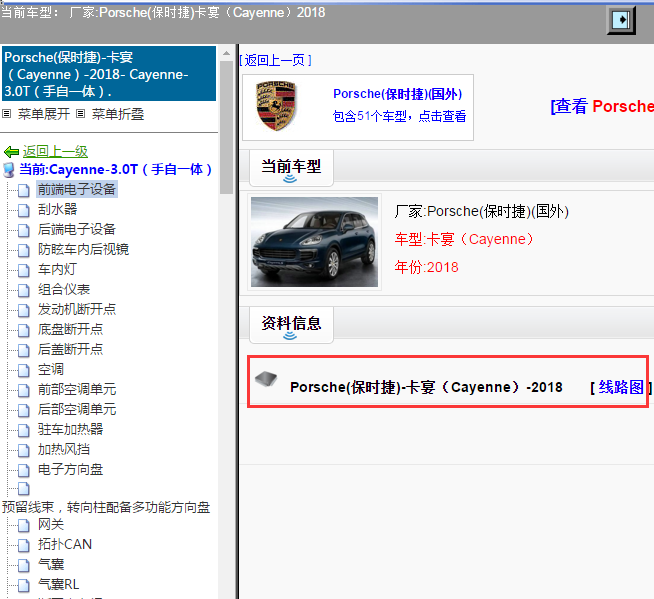Open 线路图 link for Cayenne 2018
This screenshot has height=599, width=654.
point(621,388)
